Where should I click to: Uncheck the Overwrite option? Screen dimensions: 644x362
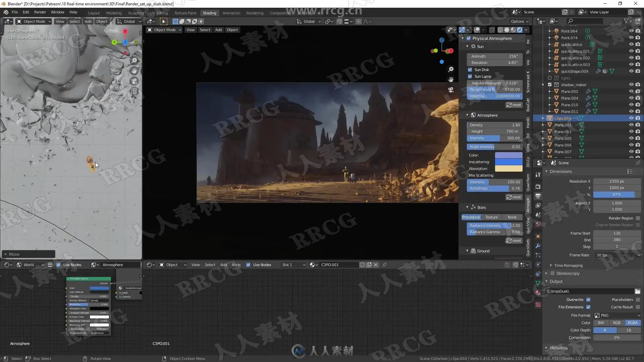[588, 300]
